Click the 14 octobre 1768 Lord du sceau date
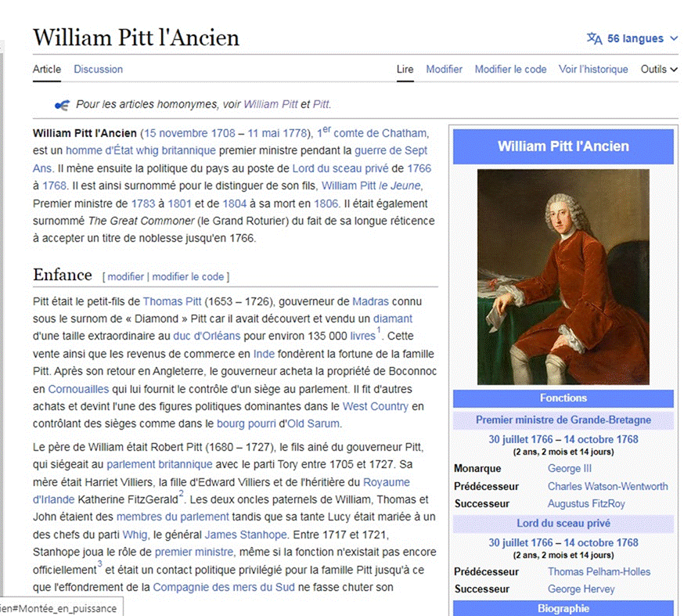Screen dimensions: 684x616 (601, 543)
